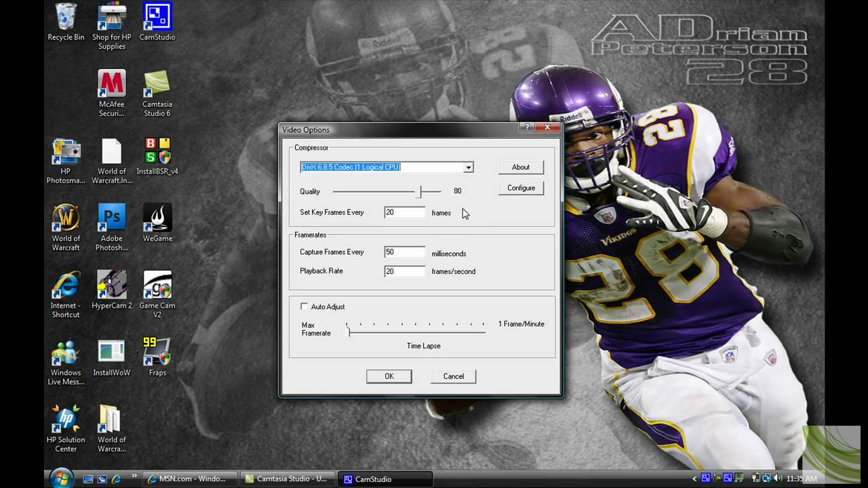Switch to CamStudio taskbar button
Screen dimensions: 868x488
point(387,479)
